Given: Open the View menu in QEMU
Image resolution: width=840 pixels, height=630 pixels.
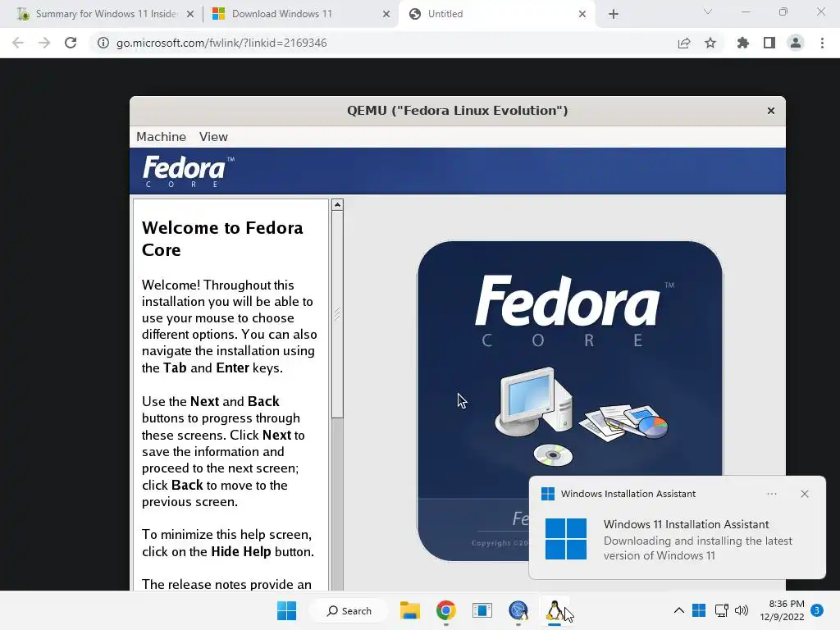Looking at the screenshot, I should 213,137.
